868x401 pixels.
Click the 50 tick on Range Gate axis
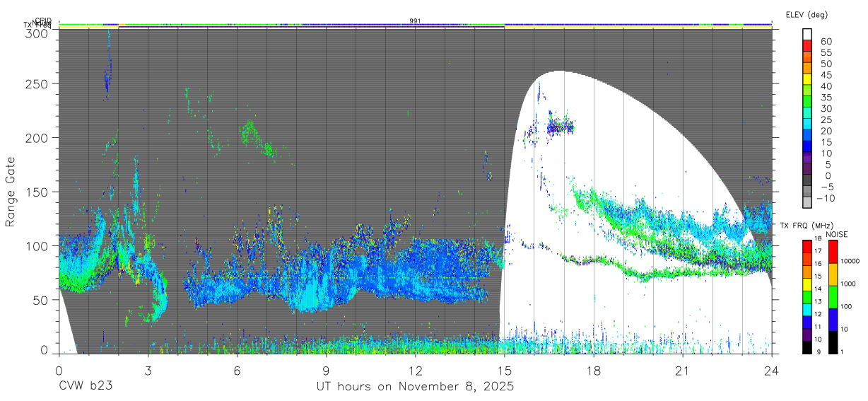coord(42,299)
